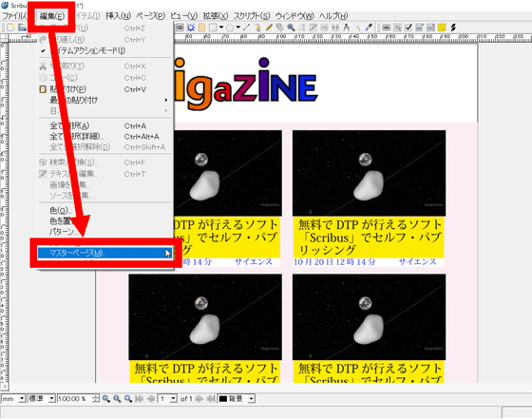Select the Bezier curve tool

click(x=257, y=28)
